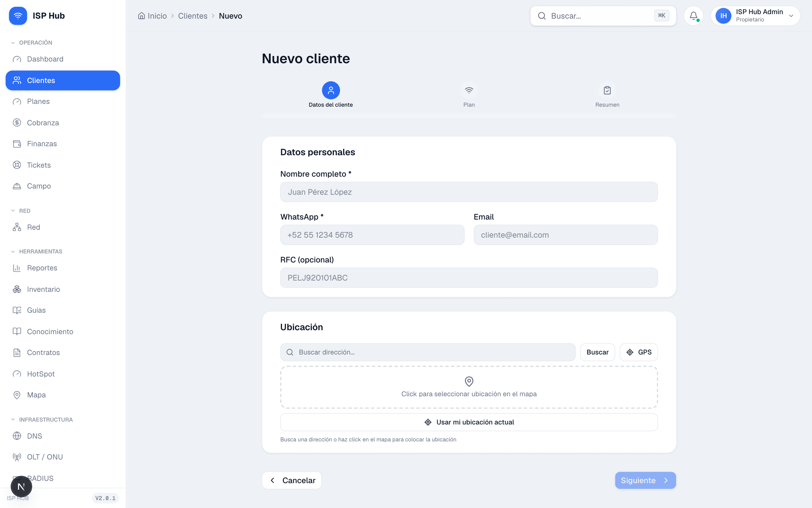The width and height of the screenshot is (812, 508).
Task: Click the Finanzas wallet icon
Action: [x=17, y=144]
